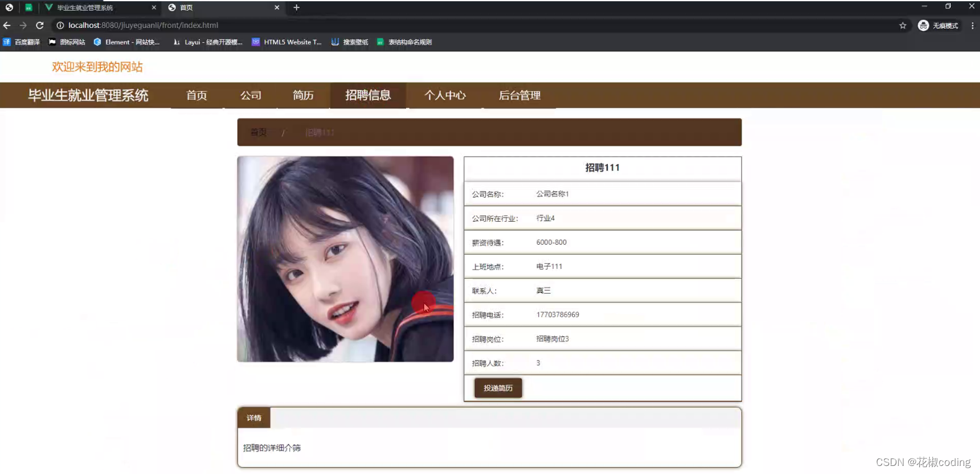
Task: Click the 行业4 value
Action: [545, 218]
